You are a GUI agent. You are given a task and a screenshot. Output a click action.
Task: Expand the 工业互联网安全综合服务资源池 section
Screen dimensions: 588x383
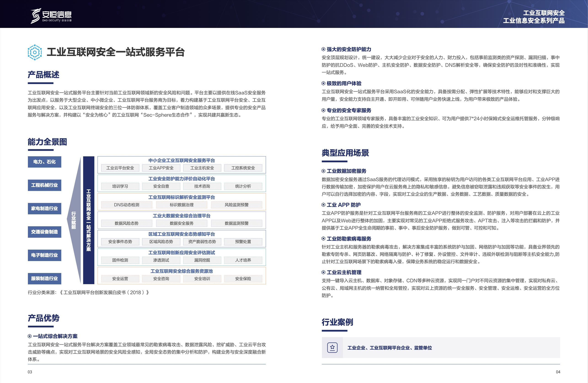click(x=182, y=271)
